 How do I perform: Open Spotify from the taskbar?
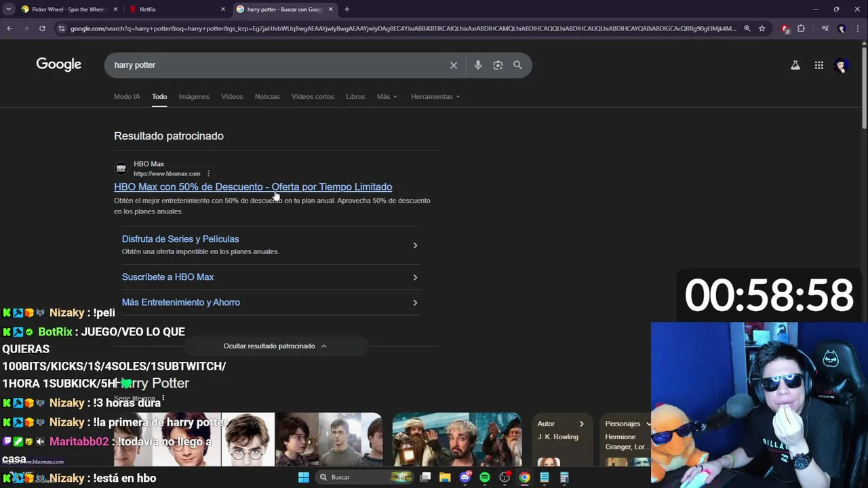(485, 477)
